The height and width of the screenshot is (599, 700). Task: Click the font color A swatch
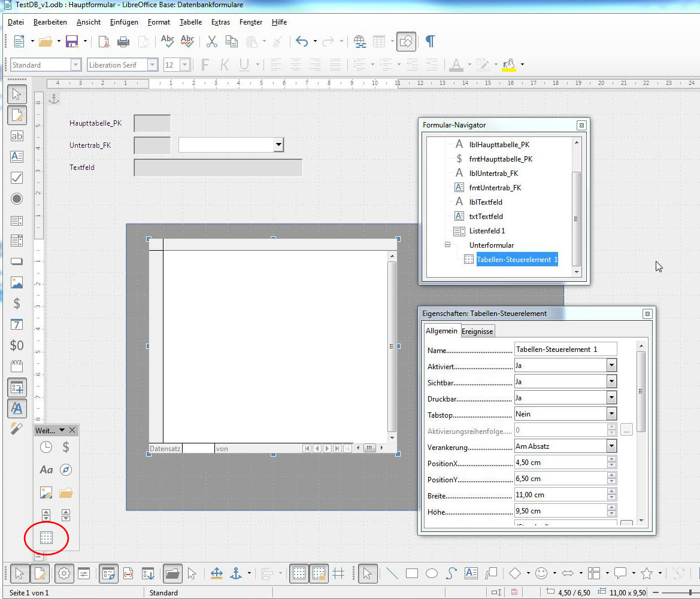456,65
